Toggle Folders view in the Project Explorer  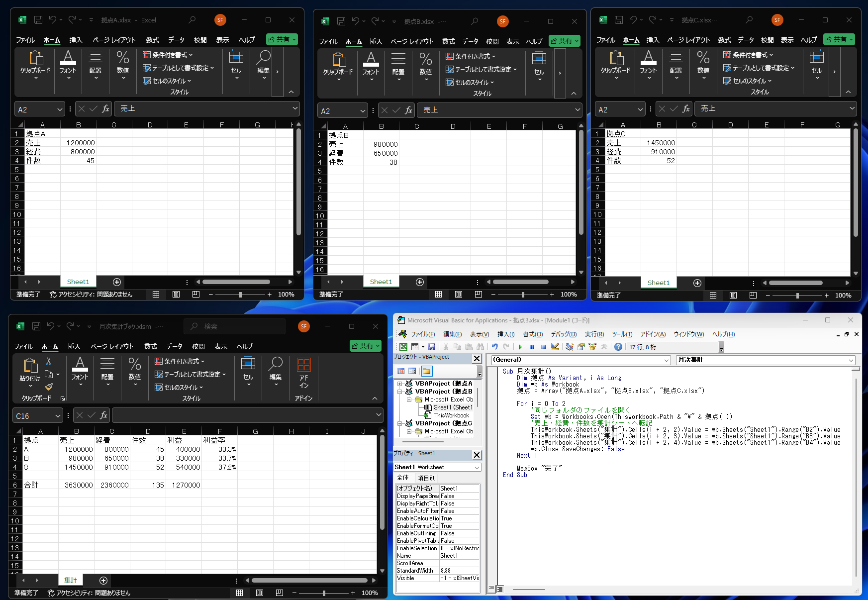[x=427, y=371]
